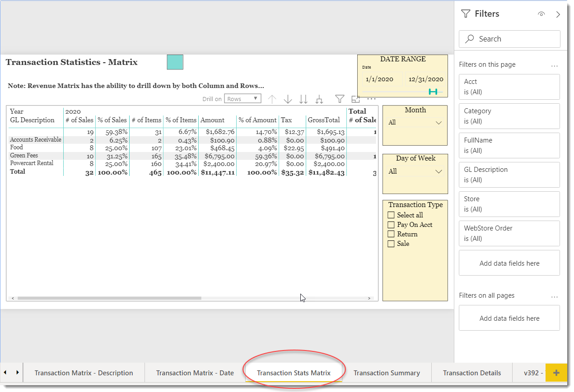The height and width of the screenshot is (392, 574).
Task: Open the Transaction Matrix - Date page
Action: (x=195, y=373)
